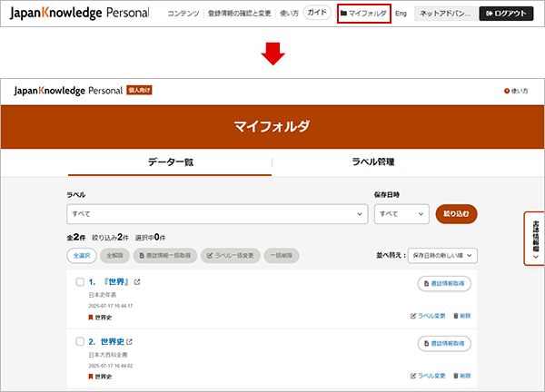Open マイフォルダ in the top navigation bar
This screenshot has height=392, width=545.
(363, 14)
